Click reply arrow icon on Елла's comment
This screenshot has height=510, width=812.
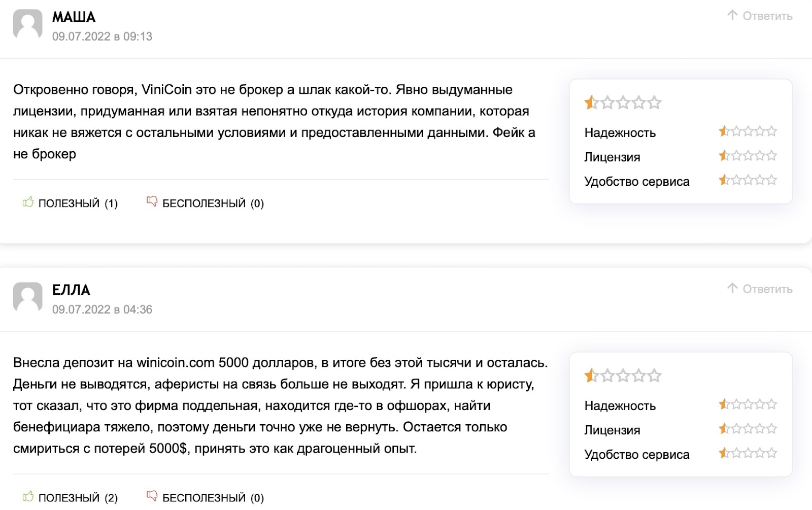[732, 288]
